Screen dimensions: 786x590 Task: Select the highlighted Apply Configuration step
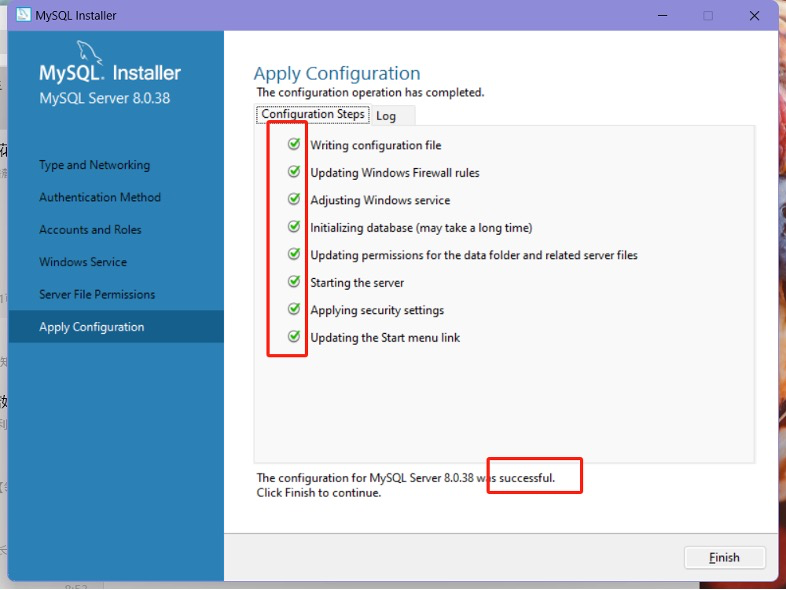92,327
